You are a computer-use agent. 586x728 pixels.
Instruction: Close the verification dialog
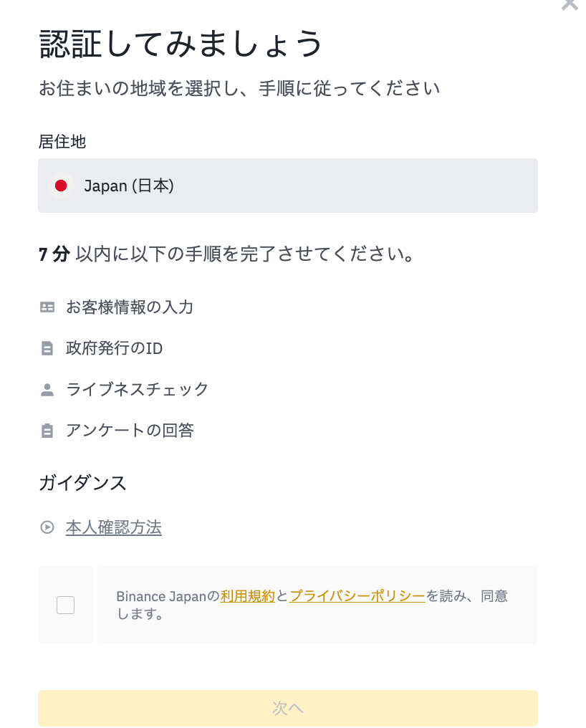tap(570, 4)
